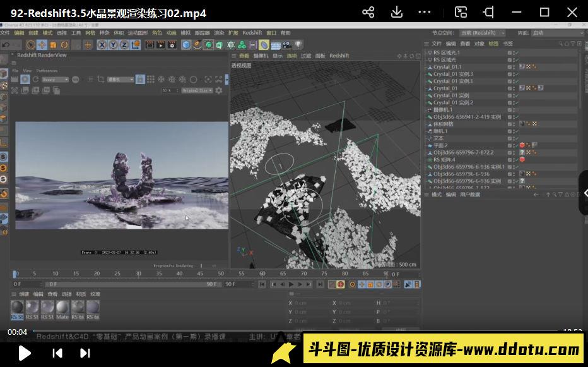Click the timeline play forward button
588x367 pixels.
click(x=291, y=285)
